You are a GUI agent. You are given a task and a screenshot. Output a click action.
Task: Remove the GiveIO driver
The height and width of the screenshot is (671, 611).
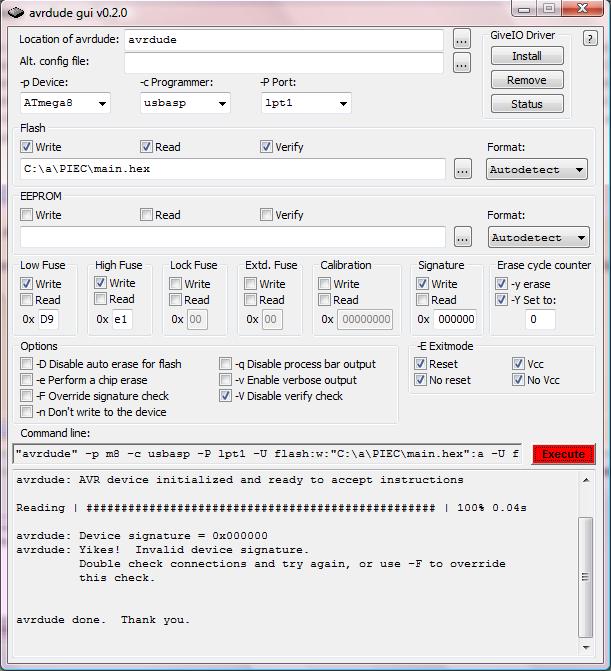[527, 80]
